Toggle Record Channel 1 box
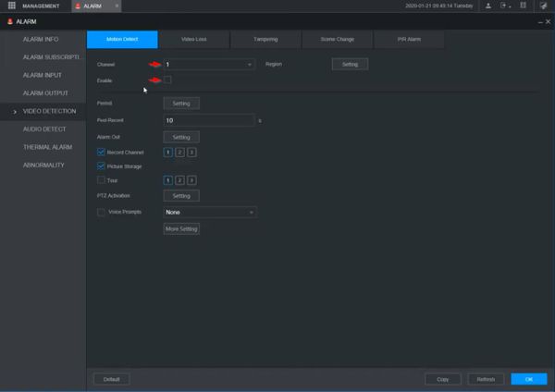This screenshot has width=555, height=392. click(x=167, y=153)
